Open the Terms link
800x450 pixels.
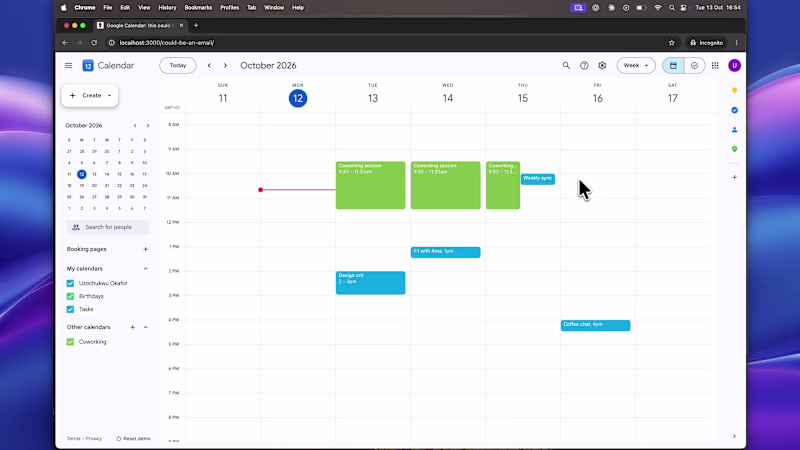tap(73, 438)
